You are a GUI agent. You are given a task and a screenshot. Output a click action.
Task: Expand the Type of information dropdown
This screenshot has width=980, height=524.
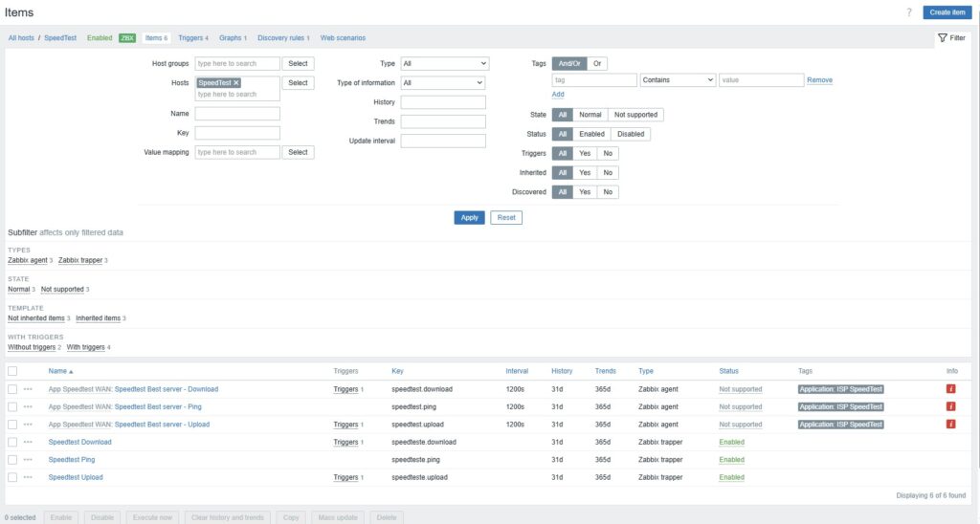443,83
